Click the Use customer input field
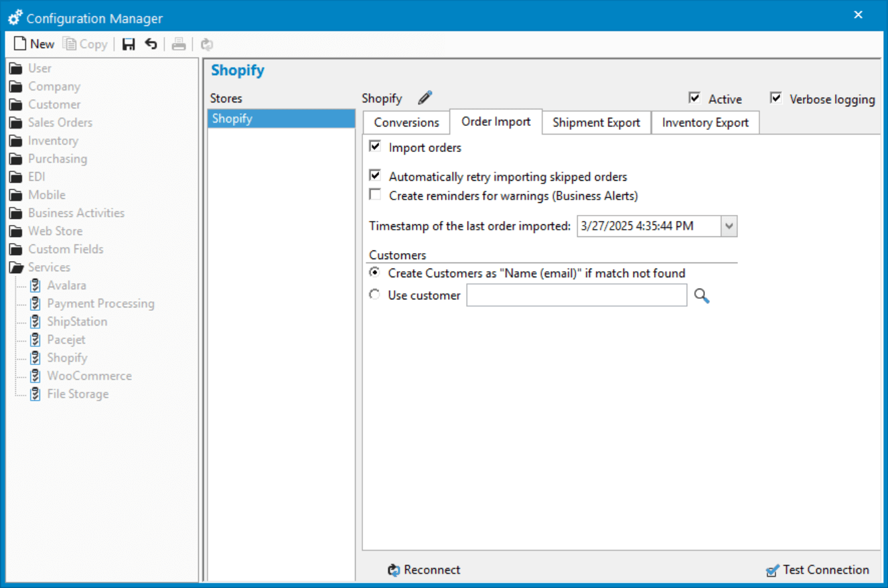The image size is (888, 588). [577, 295]
